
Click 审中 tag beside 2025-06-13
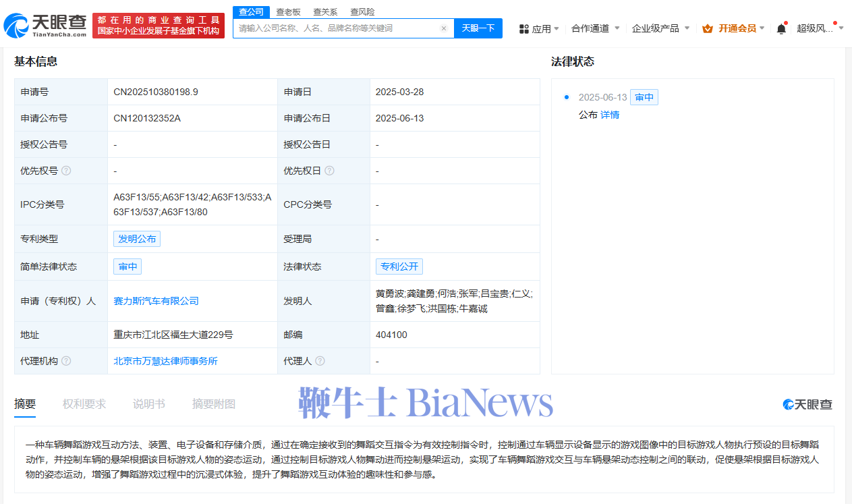point(644,97)
